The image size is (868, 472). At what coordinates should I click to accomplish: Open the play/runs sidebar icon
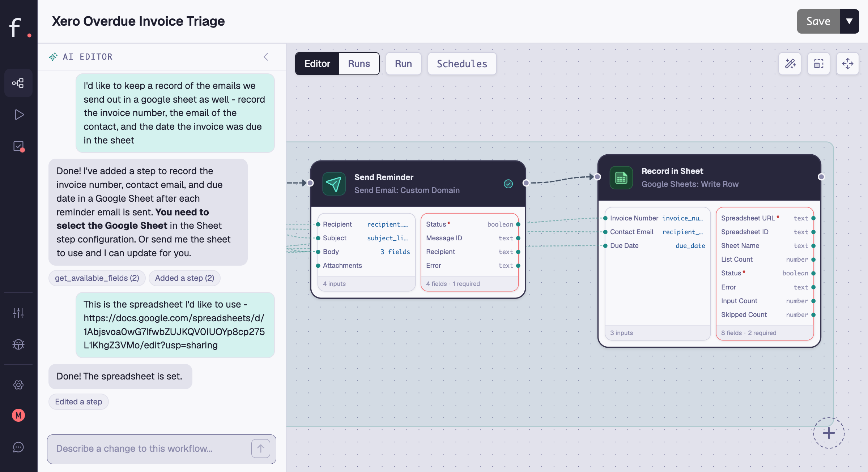(19, 115)
